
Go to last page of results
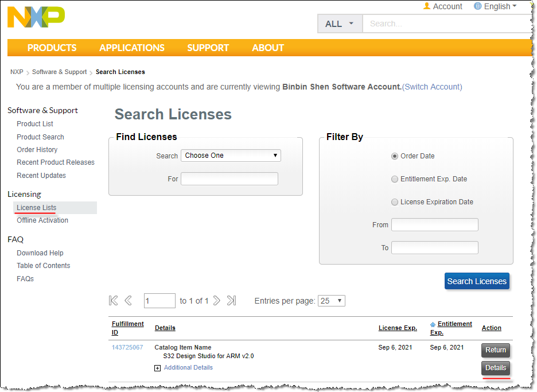coord(231,300)
